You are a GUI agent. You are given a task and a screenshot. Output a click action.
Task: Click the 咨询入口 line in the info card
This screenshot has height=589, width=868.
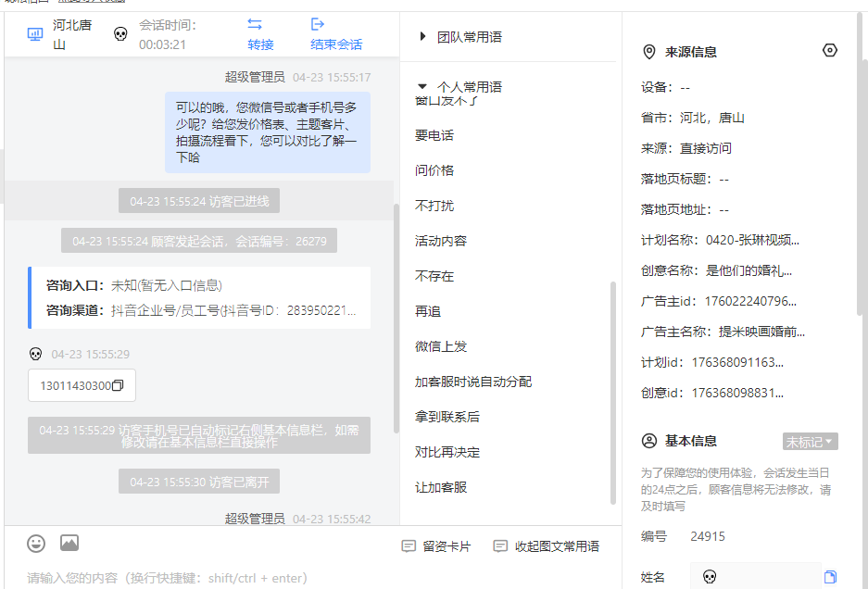tap(134, 285)
